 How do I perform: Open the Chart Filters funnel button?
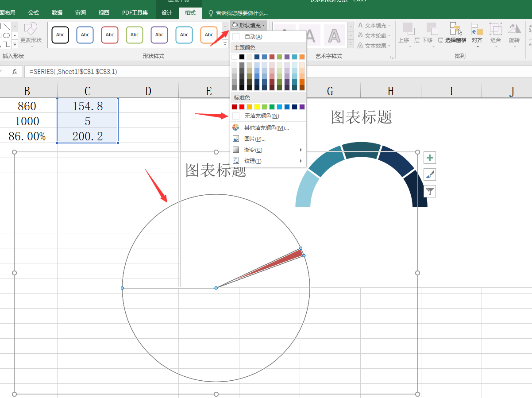[430, 191]
